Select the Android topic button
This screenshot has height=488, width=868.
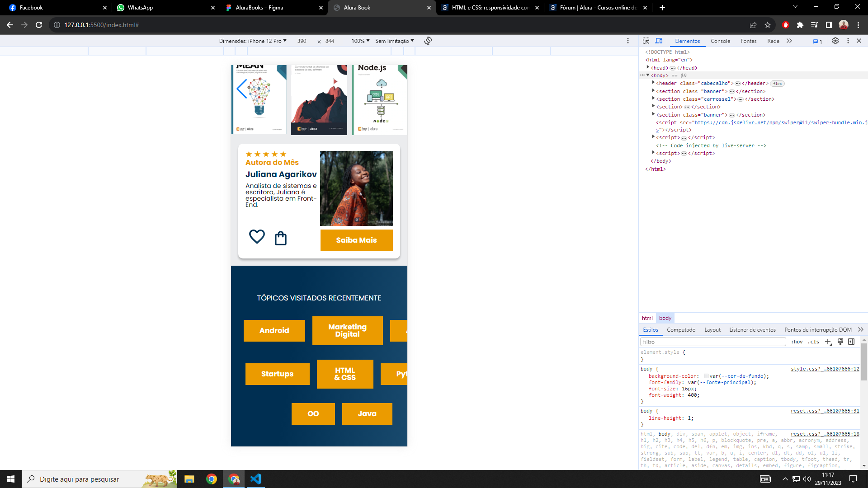[x=274, y=331]
